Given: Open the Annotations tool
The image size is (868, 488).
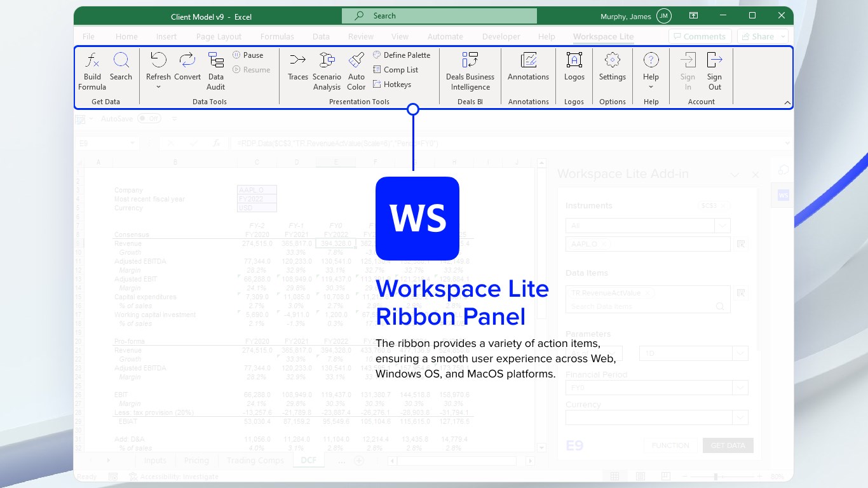Looking at the screenshot, I should (528, 67).
